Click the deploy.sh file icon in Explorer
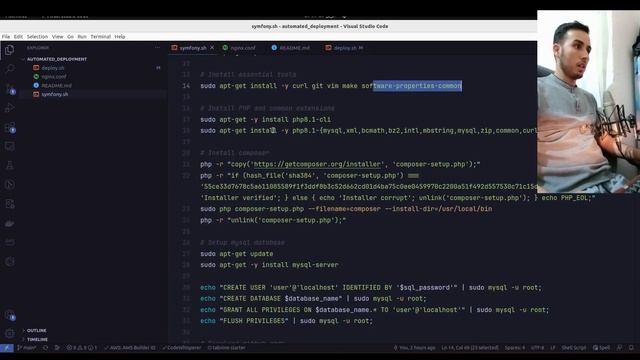The image size is (640, 360). [x=36, y=68]
